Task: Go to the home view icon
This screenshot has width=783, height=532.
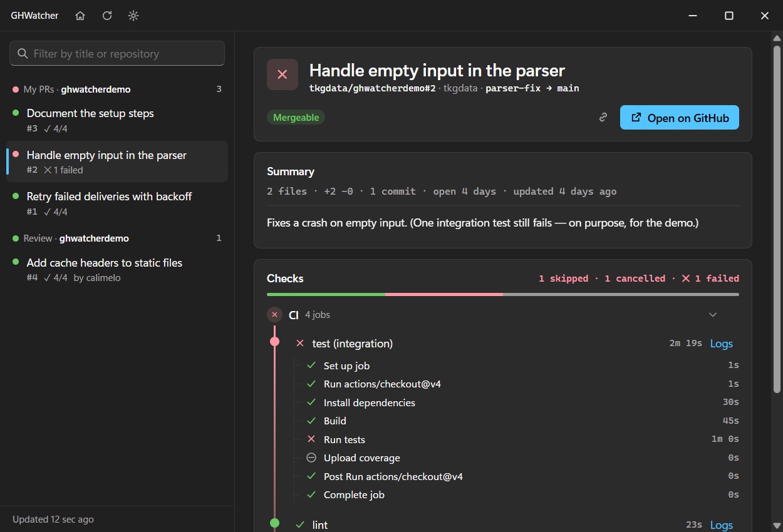Action: point(80,16)
